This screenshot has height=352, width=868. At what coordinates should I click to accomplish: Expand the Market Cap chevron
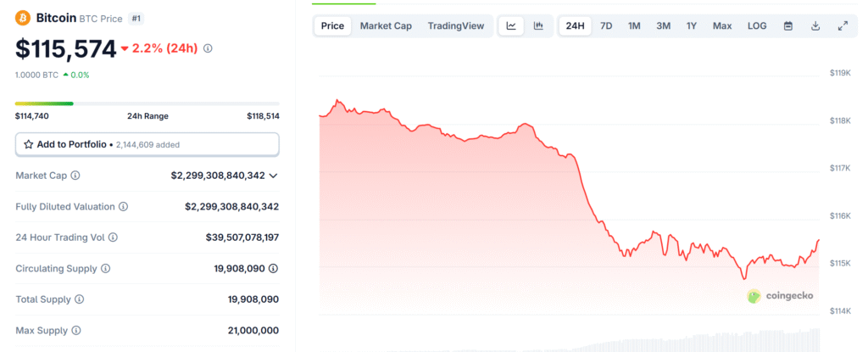273,176
